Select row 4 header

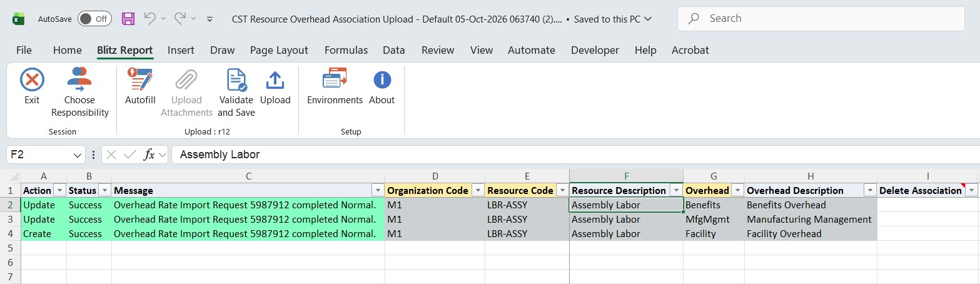click(x=11, y=234)
